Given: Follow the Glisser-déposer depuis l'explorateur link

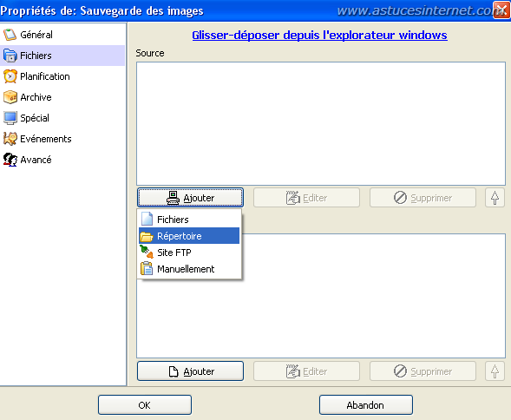Looking at the screenshot, I should 319,36.
